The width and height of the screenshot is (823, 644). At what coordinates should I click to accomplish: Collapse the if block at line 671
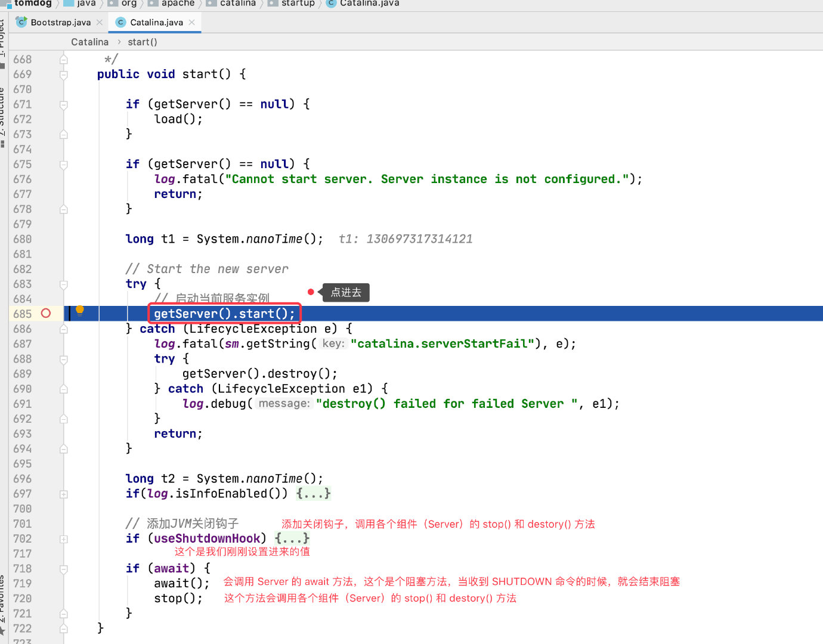click(64, 104)
